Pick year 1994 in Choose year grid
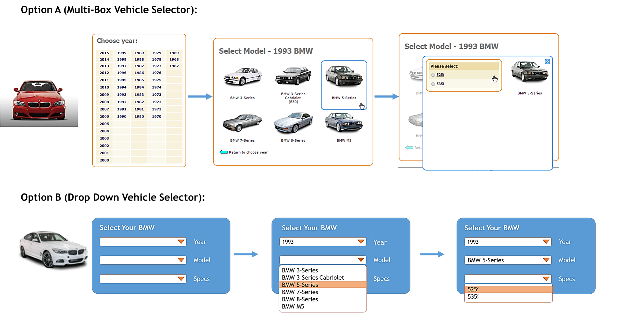This screenshot has width=644, height=318. pyautogui.click(x=122, y=87)
